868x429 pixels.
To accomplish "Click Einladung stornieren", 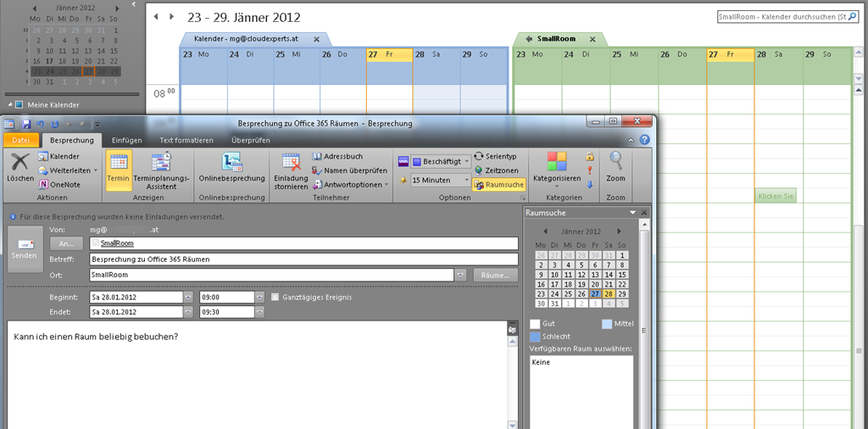I will [x=292, y=170].
